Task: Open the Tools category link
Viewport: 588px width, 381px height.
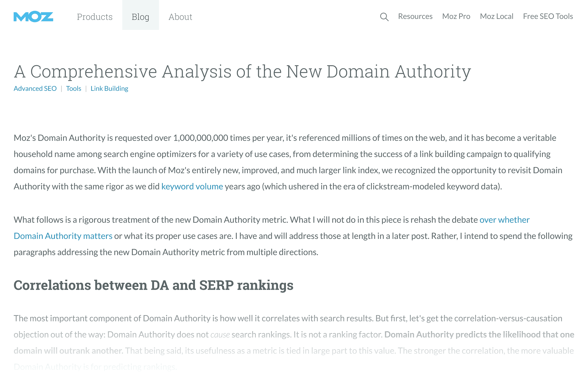Action: point(74,88)
